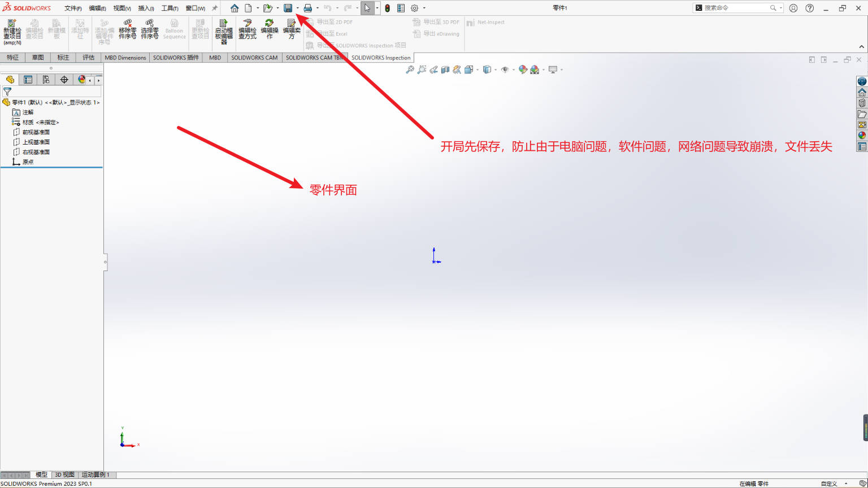Switch to FeatureManager design tree tab
The height and width of the screenshot is (488, 868).
[10, 80]
